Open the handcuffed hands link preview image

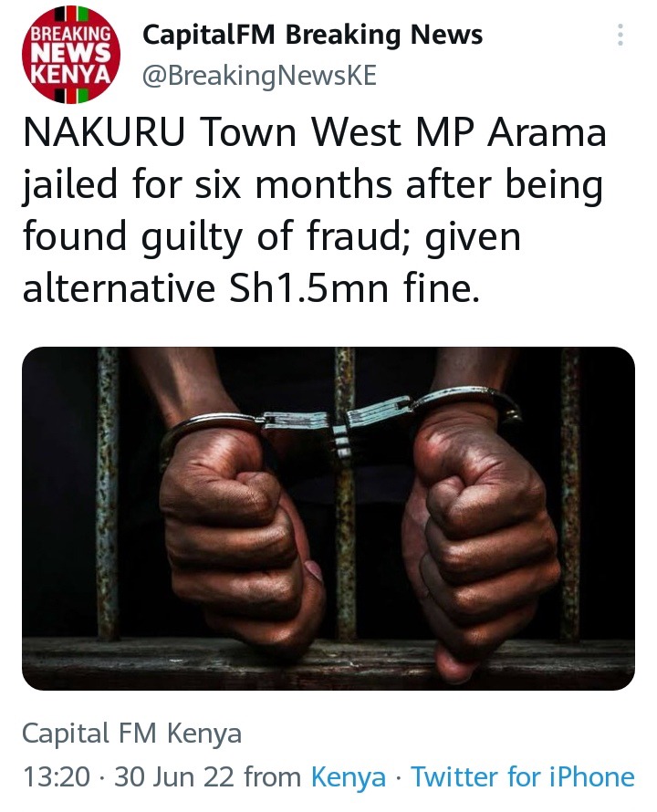coord(328,518)
